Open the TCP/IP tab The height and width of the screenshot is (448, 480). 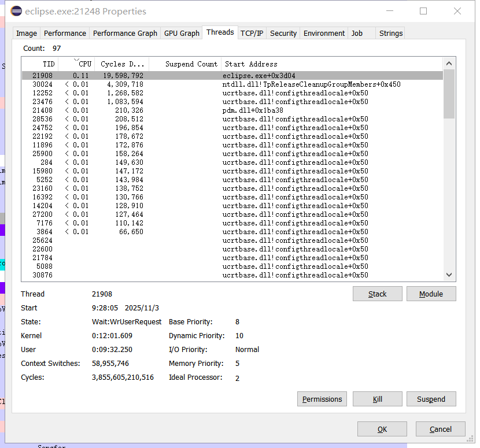point(252,33)
